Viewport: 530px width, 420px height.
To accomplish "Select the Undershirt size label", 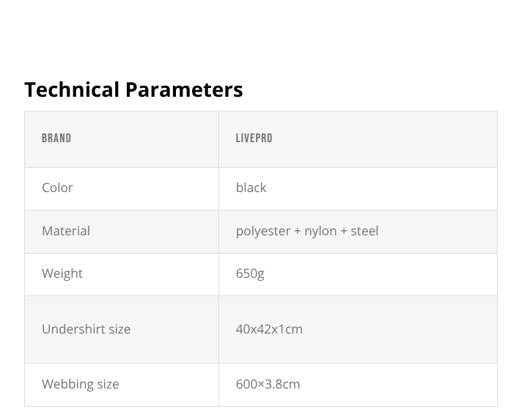I will (86, 329).
